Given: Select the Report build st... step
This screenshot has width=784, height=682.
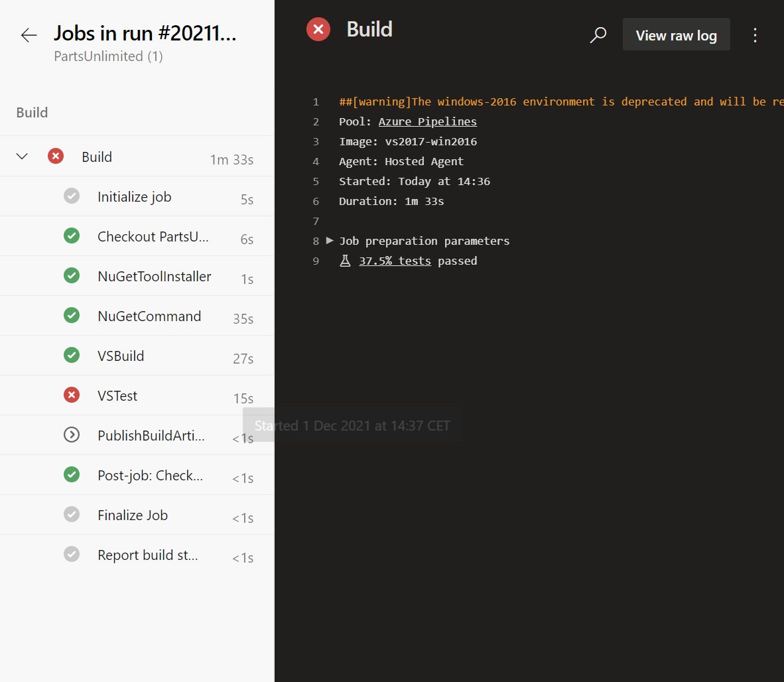Looking at the screenshot, I should tap(137, 555).
